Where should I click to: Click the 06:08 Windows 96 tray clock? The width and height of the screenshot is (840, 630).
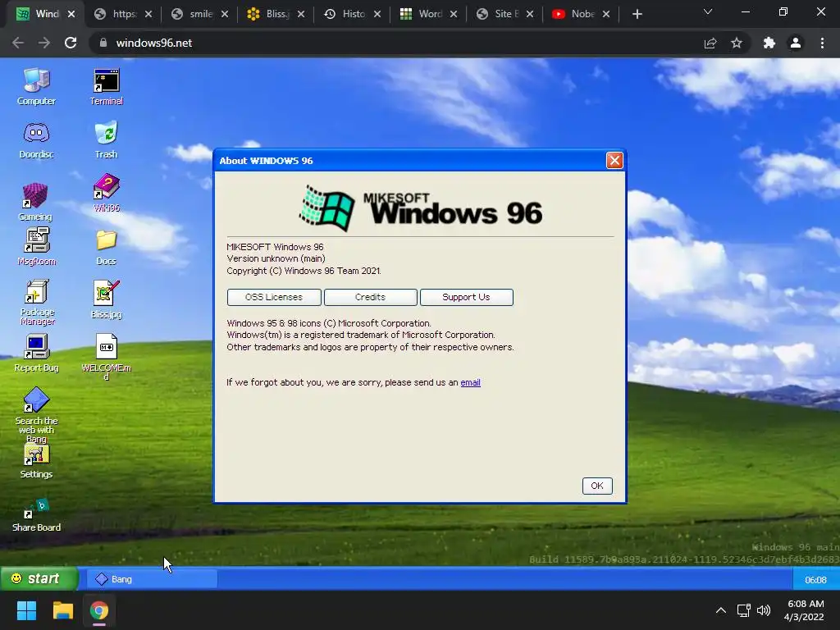tap(815, 580)
